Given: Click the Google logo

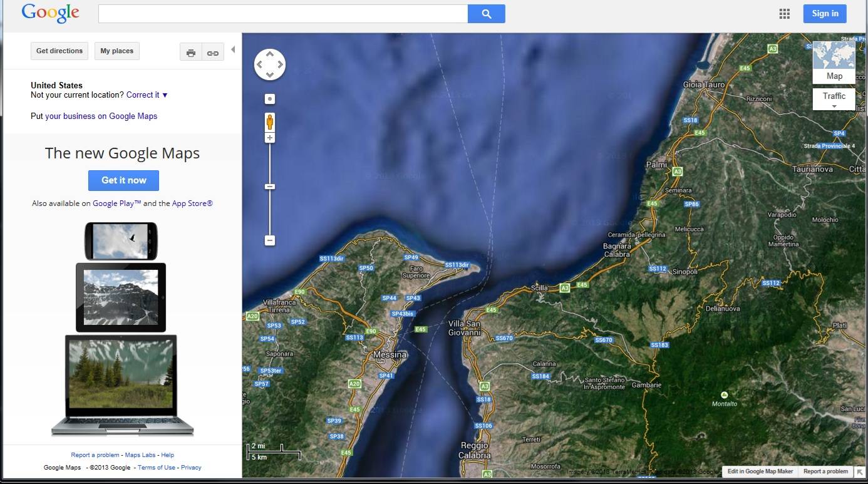Looking at the screenshot, I should [x=50, y=13].
